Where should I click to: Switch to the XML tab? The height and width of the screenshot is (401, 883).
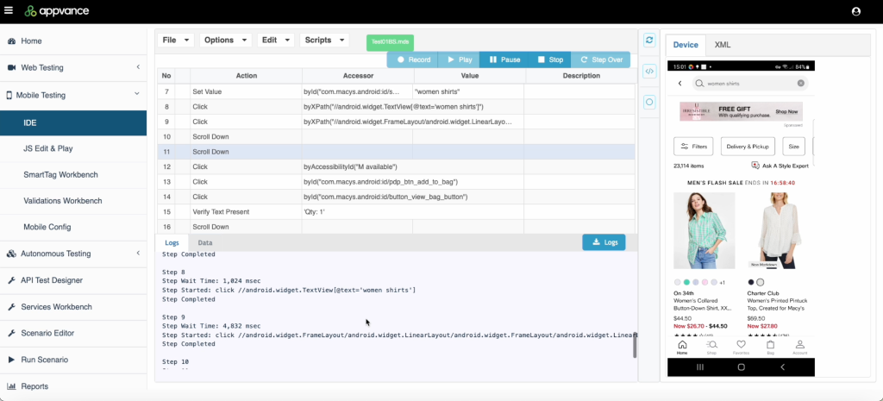(723, 45)
